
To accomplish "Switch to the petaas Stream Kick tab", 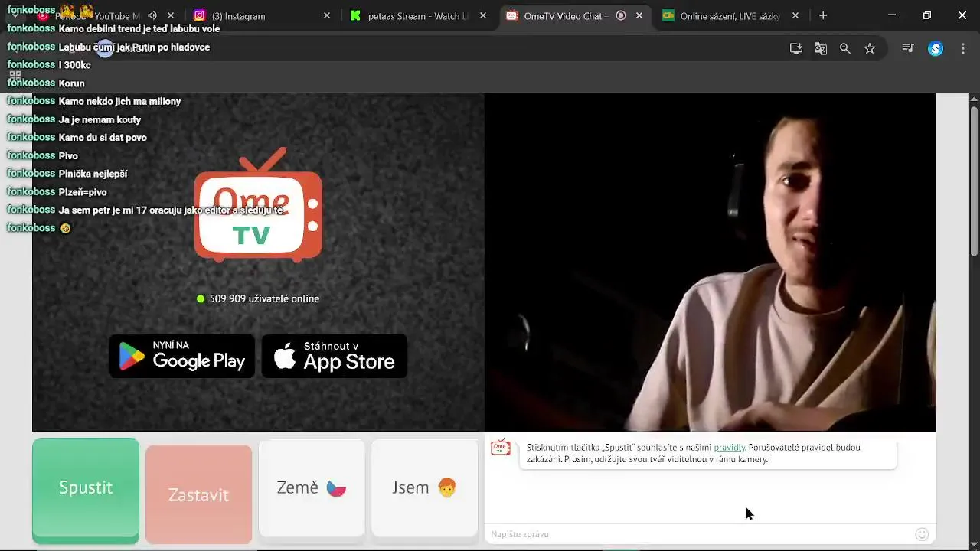I will click(417, 15).
